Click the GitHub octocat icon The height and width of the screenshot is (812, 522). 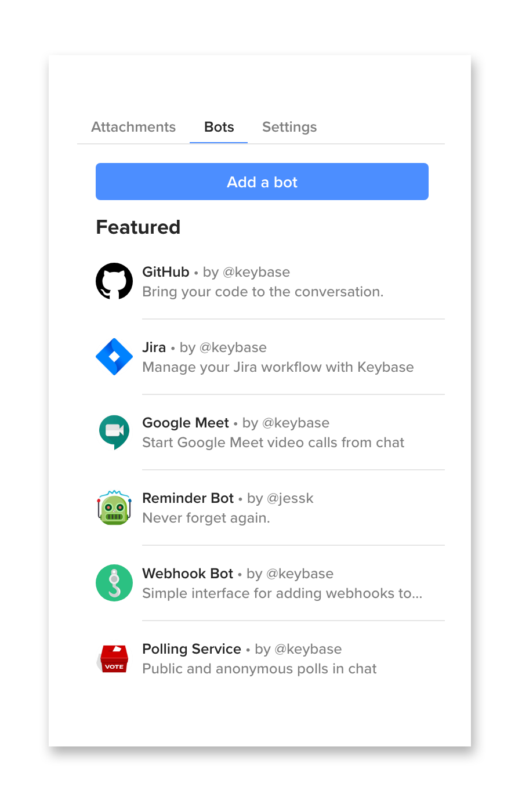click(x=114, y=281)
